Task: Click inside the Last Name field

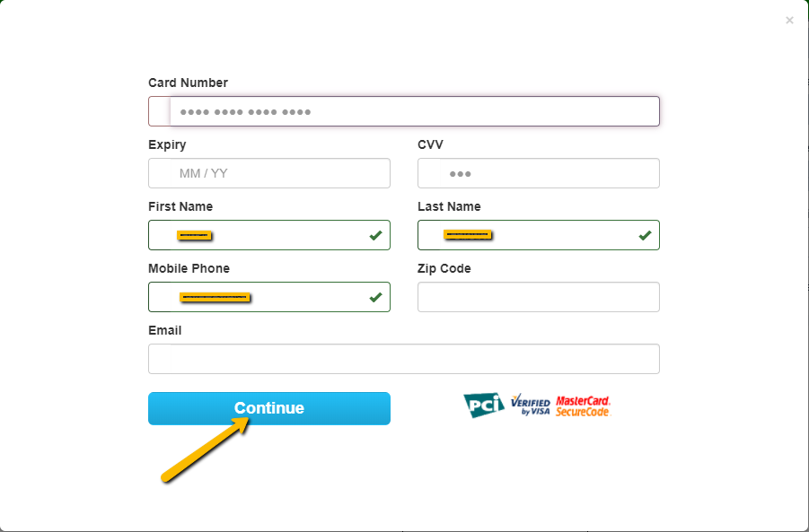Action: (539, 235)
